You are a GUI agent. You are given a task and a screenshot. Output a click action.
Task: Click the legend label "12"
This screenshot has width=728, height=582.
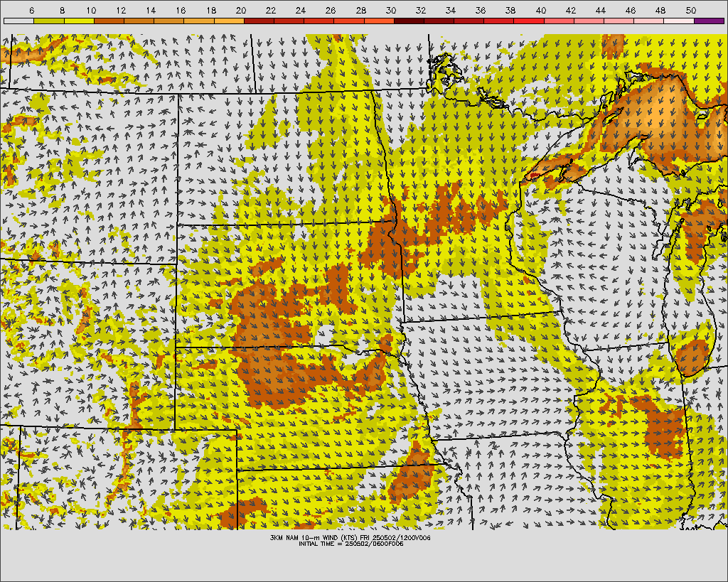pyautogui.click(x=121, y=10)
